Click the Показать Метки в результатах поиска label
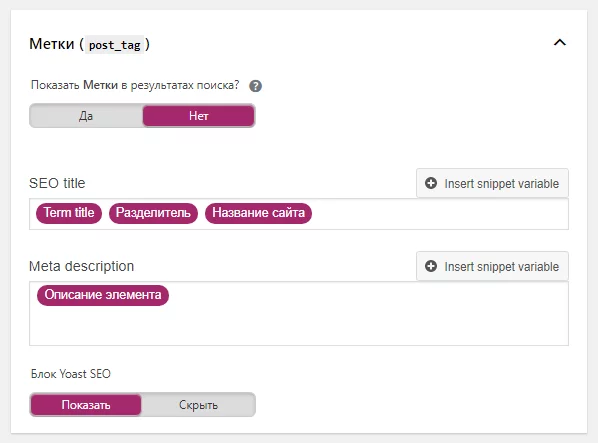Screen dimensions: 598x443 click(135, 85)
